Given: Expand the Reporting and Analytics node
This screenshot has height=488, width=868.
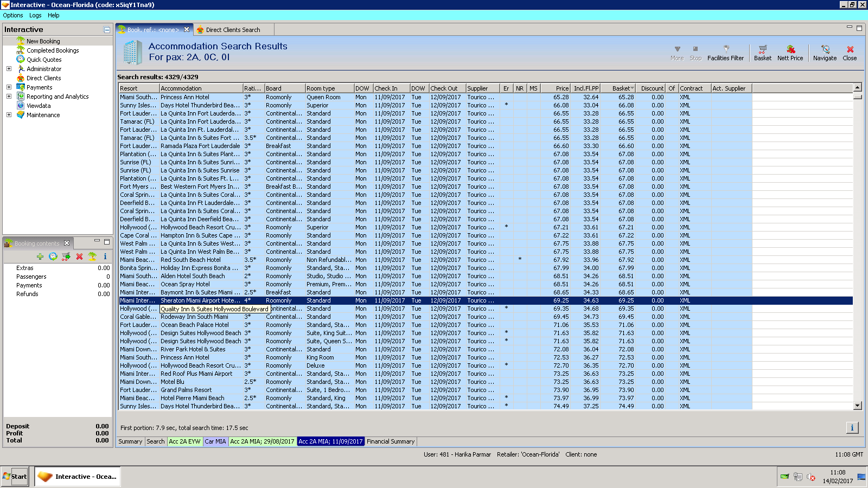Looking at the screenshot, I should pyautogui.click(x=9, y=97).
